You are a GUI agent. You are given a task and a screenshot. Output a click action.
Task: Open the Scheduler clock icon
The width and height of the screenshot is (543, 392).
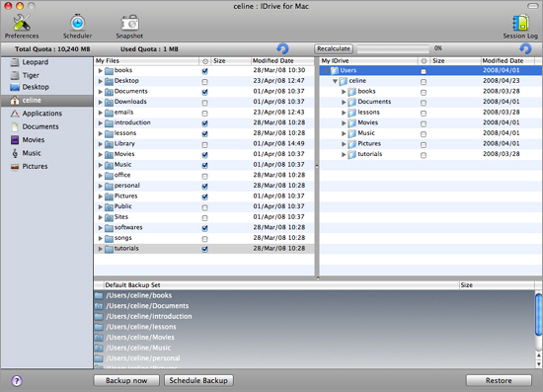tap(78, 23)
